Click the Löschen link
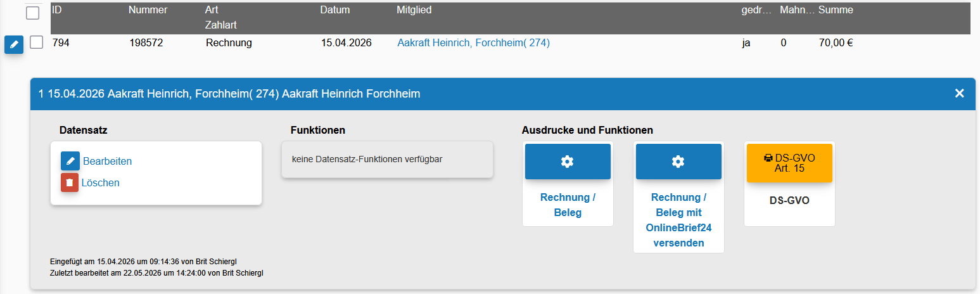Image resolution: width=980 pixels, height=294 pixels. [100, 182]
